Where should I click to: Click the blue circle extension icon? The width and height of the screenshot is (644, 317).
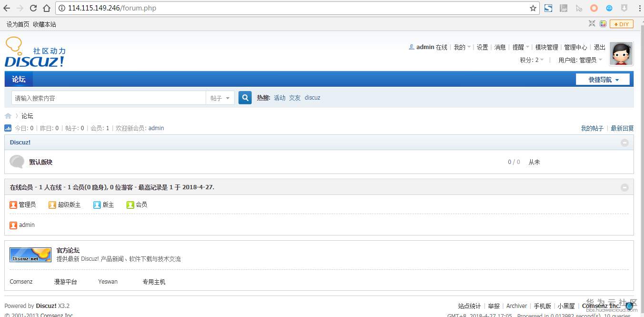[x=609, y=8]
